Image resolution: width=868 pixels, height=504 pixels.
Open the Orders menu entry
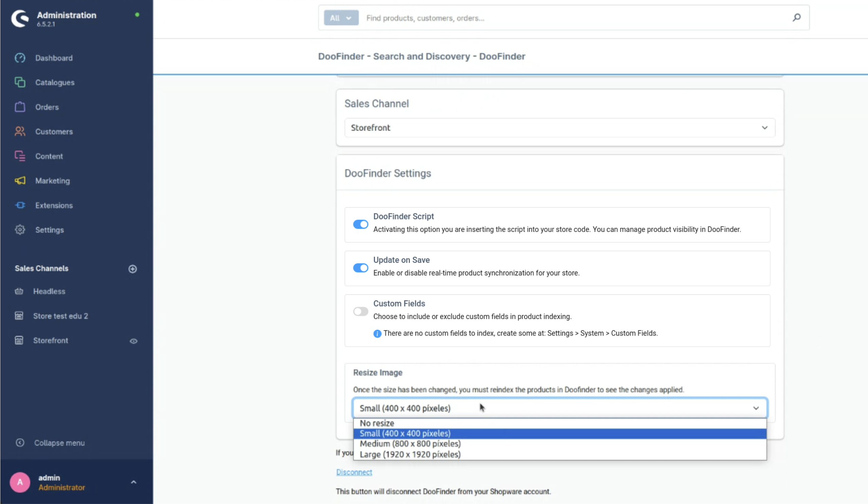pyautogui.click(x=47, y=107)
